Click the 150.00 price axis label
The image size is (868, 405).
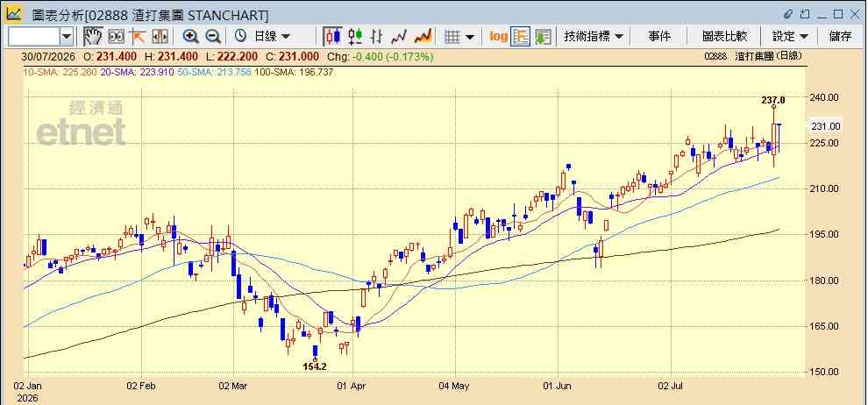point(825,372)
